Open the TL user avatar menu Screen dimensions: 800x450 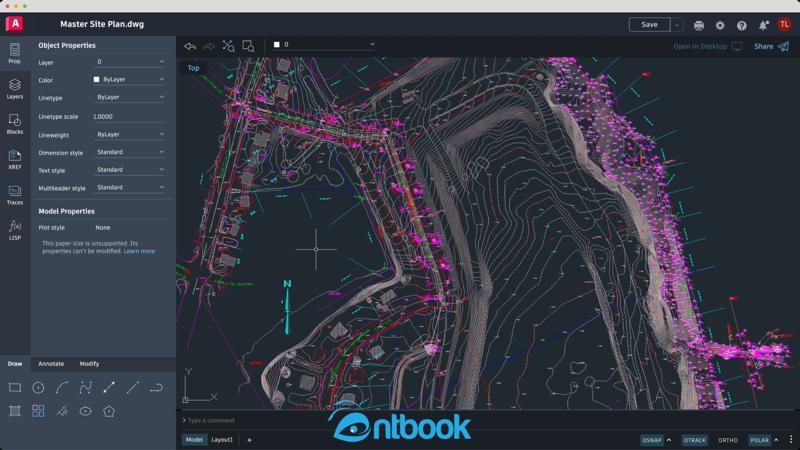[x=784, y=24]
